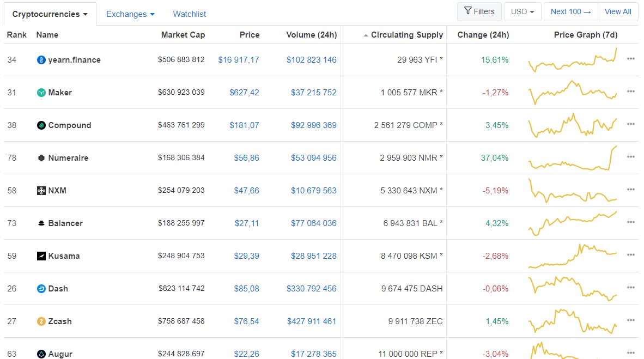Click Zcash volume $427 911 461

click(x=311, y=321)
